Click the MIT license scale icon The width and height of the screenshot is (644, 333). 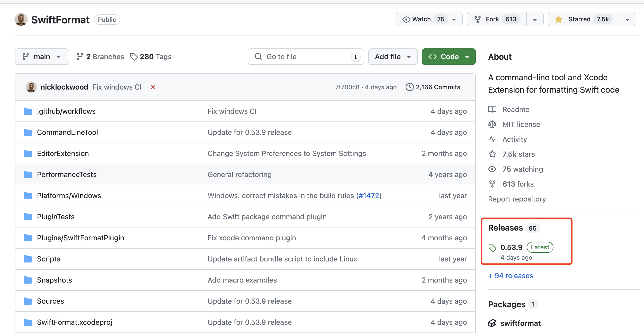492,124
